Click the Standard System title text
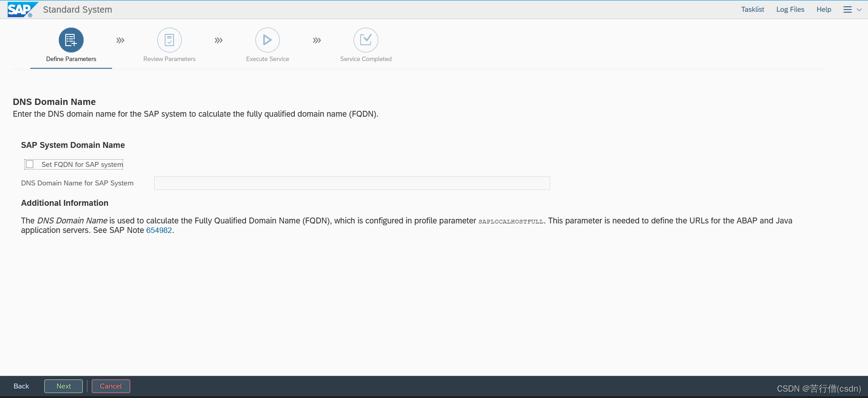Viewport: 868px width, 398px height. pos(77,9)
